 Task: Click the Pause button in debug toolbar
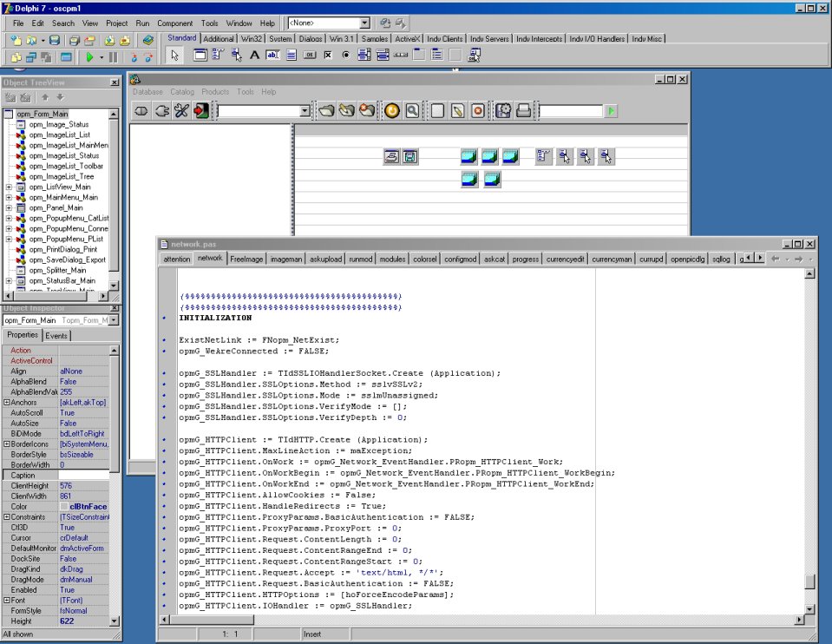click(x=113, y=57)
